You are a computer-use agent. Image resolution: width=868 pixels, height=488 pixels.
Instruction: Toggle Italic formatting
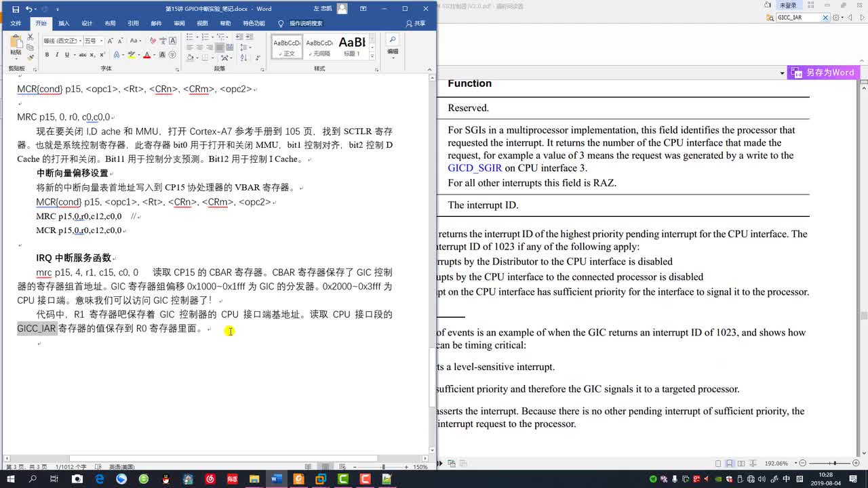pos(57,55)
